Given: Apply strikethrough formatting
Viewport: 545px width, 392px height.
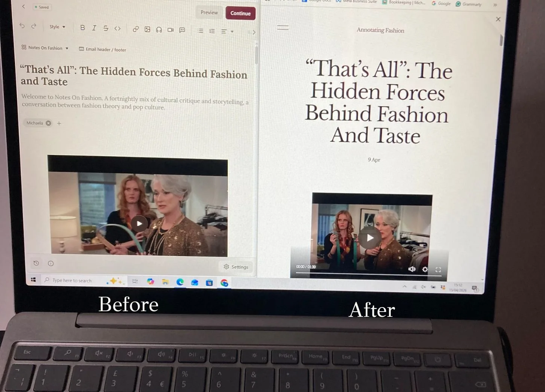Looking at the screenshot, I should (x=106, y=28).
